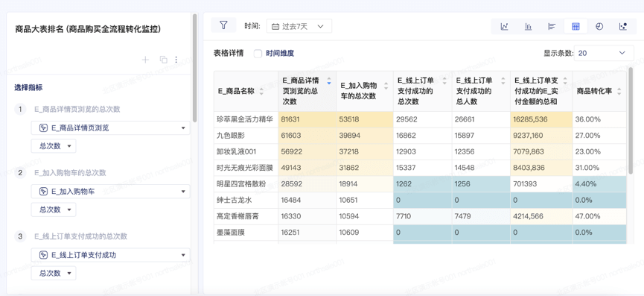Click the value 29562 cell
This screenshot has width=644, height=296.
(422, 119)
